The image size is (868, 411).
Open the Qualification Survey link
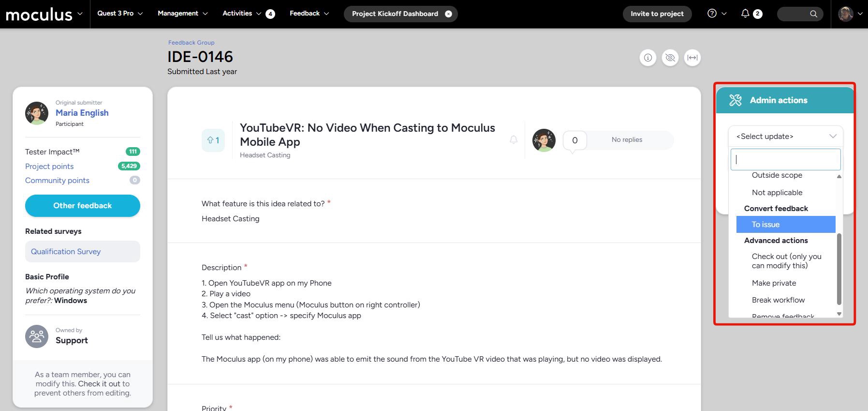[66, 252]
